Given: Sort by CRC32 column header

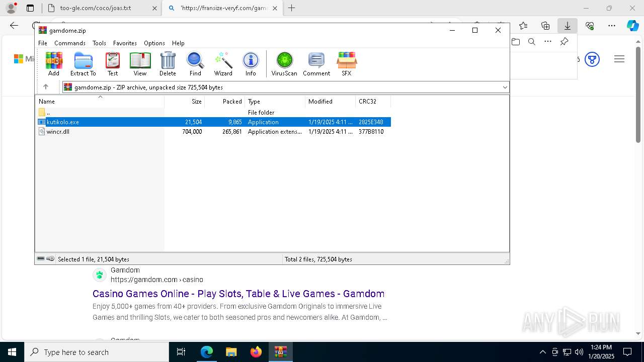Looking at the screenshot, I should tap(373, 101).
